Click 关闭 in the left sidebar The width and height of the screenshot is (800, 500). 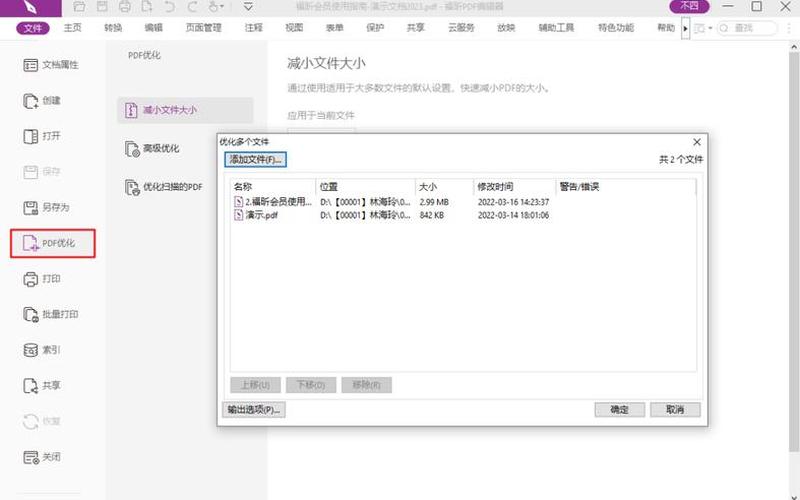[x=42, y=457]
